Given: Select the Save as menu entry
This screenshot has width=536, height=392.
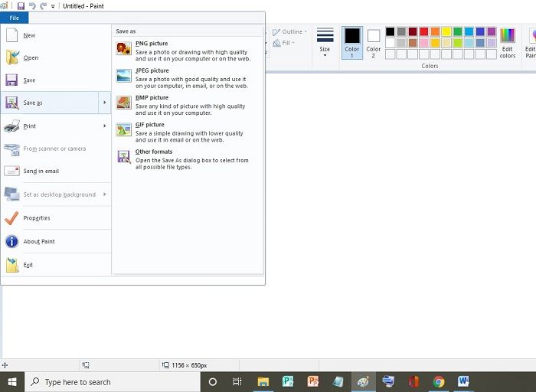Looking at the screenshot, I should coord(50,103).
